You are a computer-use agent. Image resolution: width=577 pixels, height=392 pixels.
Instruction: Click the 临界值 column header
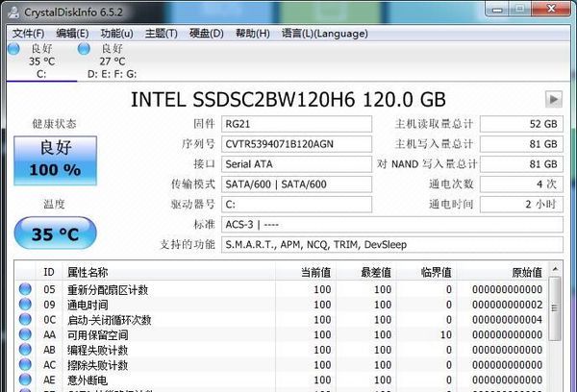(426, 272)
